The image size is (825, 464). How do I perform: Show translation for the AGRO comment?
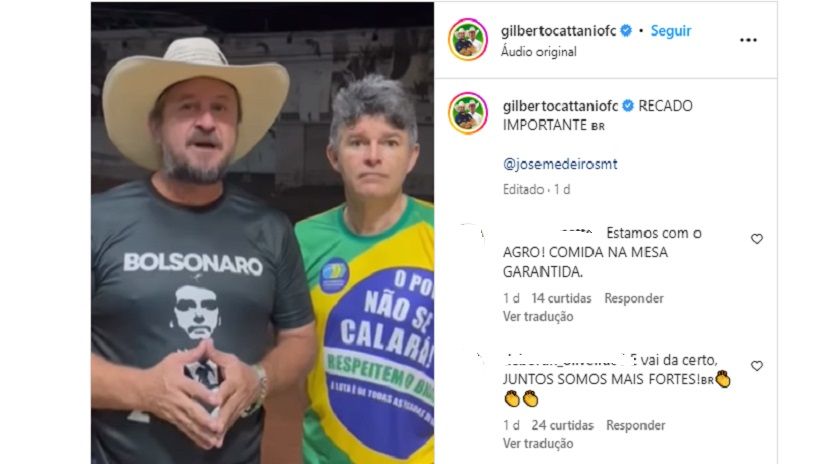[x=538, y=317]
